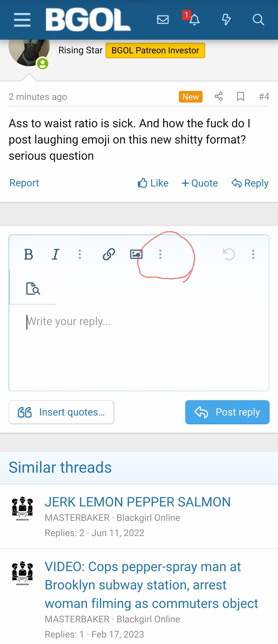The height and width of the screenshot is (644, 278).
Task: Open What's new lightning bolt icon
Action: pyautogui.click(x=226, y=20)
